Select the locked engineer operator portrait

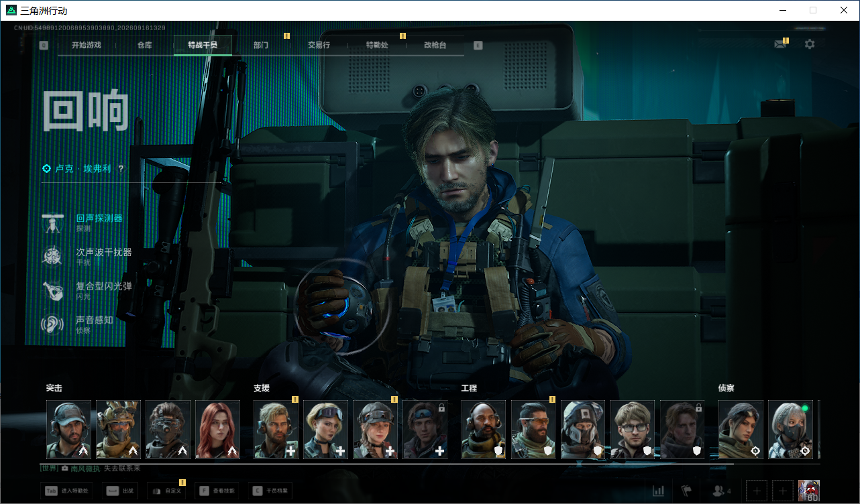pos(683,430)
